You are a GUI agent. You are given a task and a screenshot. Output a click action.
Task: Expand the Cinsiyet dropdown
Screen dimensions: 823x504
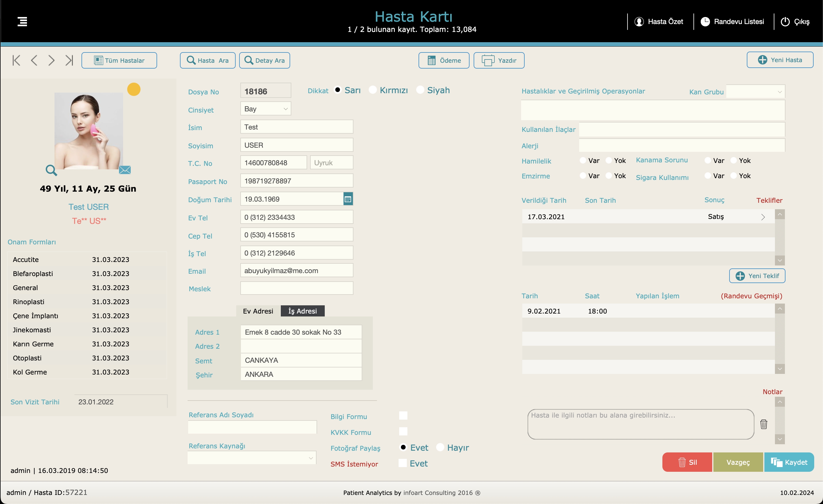pos(266,109)
